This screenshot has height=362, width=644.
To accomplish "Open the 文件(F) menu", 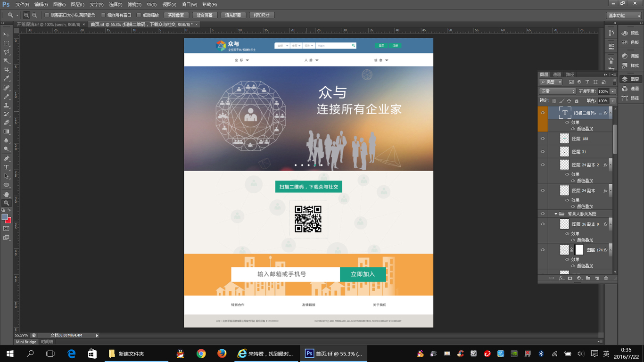I will coord(23,4).
